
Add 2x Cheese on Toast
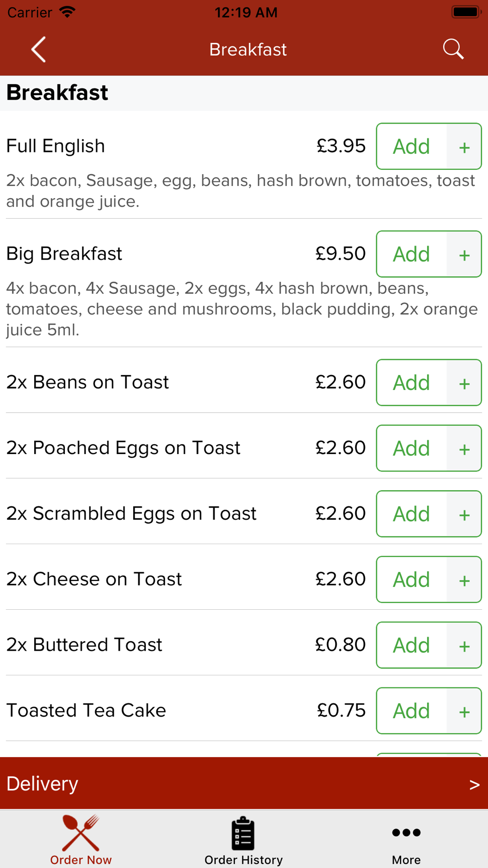[x=411, y=579]
